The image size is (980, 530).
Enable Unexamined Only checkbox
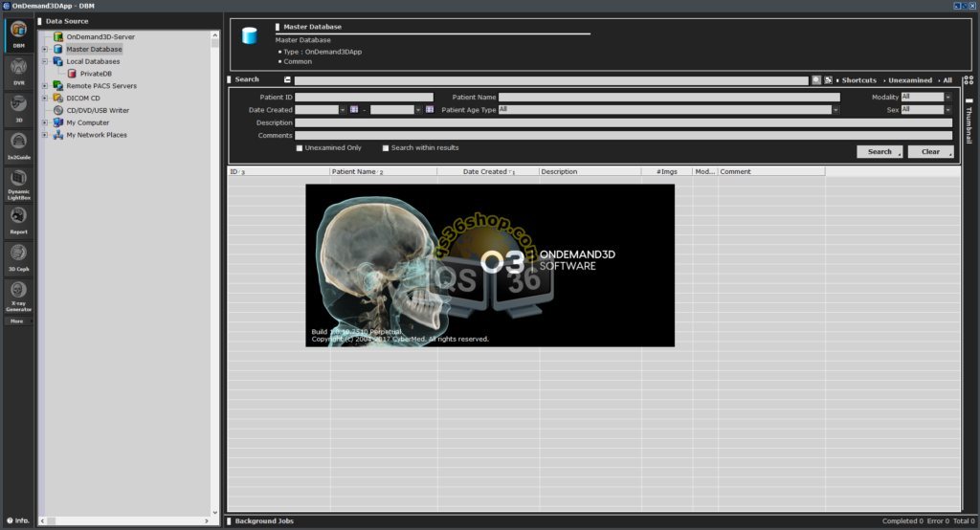coord(300,148)
